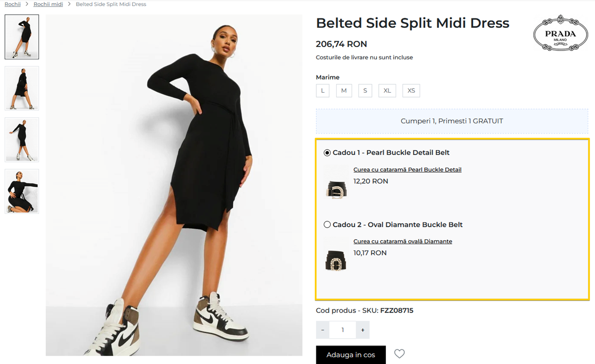
Task: Select Cadou 2 Oval Diamante Buckle Belt
Action: [327, 225]
